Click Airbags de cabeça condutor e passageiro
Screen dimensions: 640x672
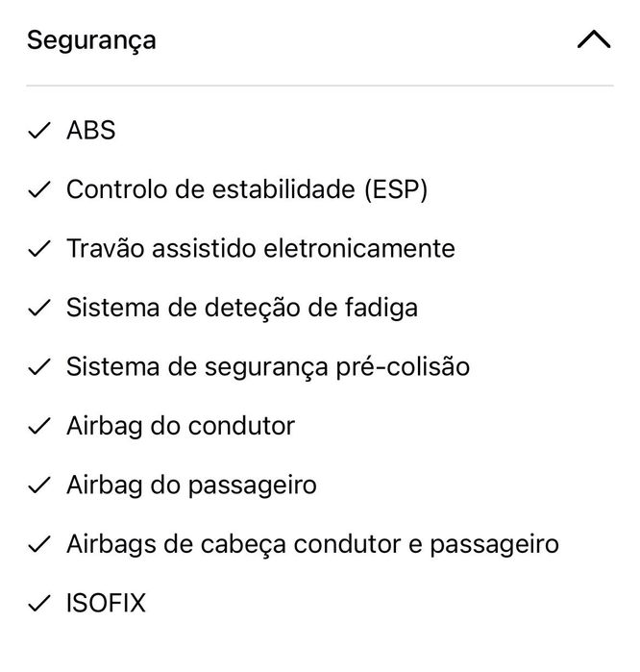pyautogui.click(x=312, y=544)
